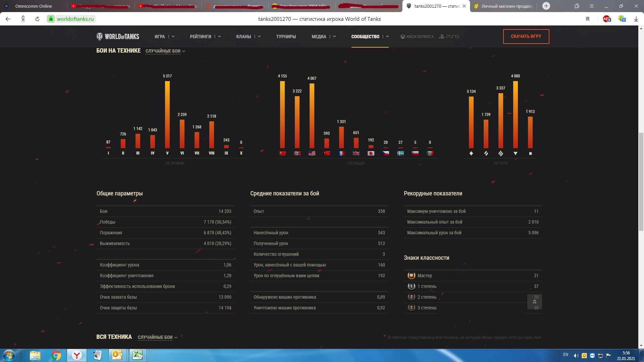Click the 2nd degree badge icon
This screenshot has height=362, width=644.
click(411, 297)
